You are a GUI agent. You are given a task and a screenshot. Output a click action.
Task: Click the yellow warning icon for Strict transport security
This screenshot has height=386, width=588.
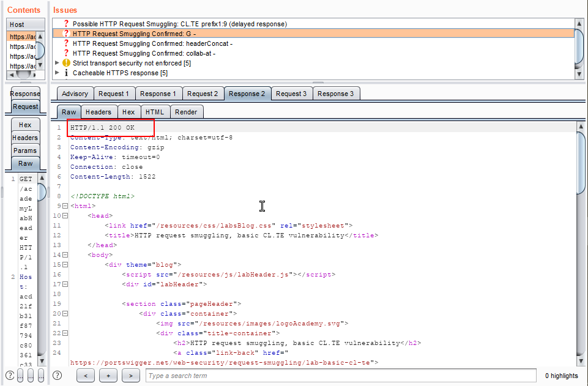[x=66, y=63]
